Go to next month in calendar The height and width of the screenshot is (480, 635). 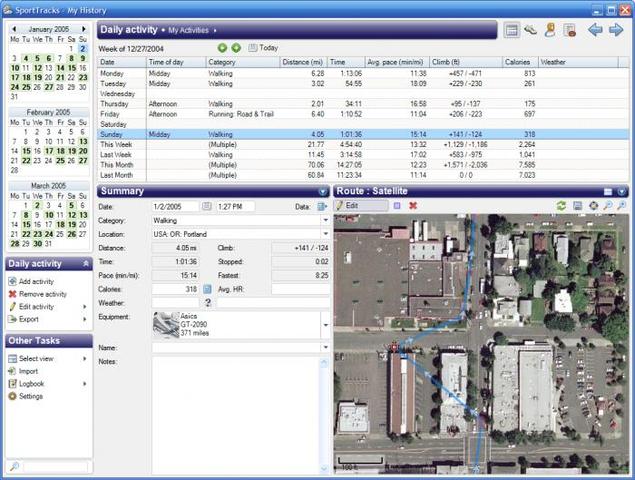(x=83, y=29)
